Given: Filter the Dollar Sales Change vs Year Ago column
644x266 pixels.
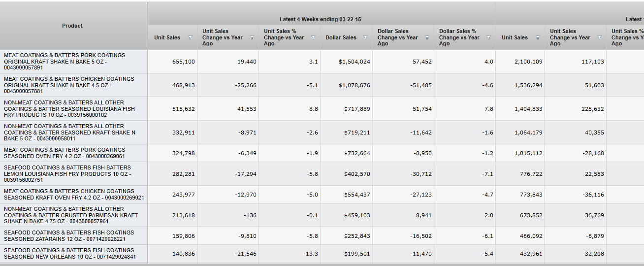Looking at the screenshot, I should [x=427, y=38].
